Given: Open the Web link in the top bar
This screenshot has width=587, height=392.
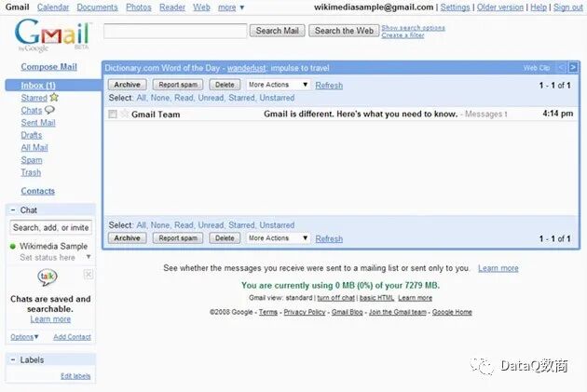Looking at the screenshot, I should pyautogui.click(x=201, y=7).
